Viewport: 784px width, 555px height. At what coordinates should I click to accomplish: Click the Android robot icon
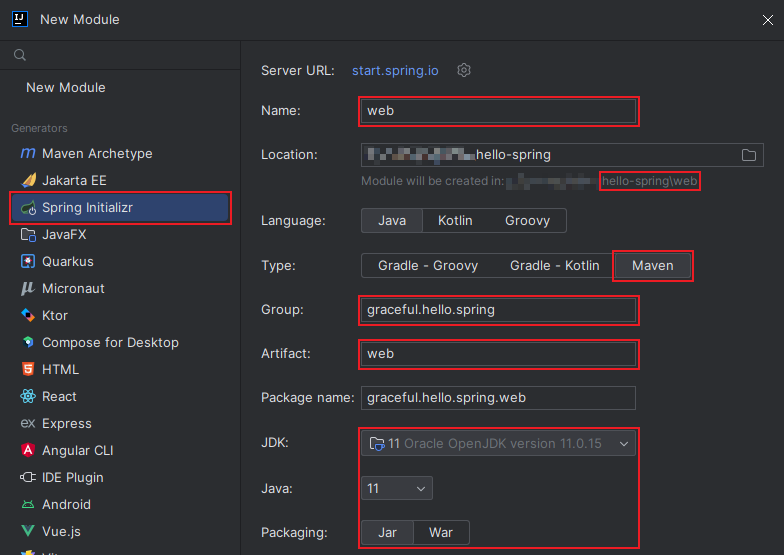28,504
